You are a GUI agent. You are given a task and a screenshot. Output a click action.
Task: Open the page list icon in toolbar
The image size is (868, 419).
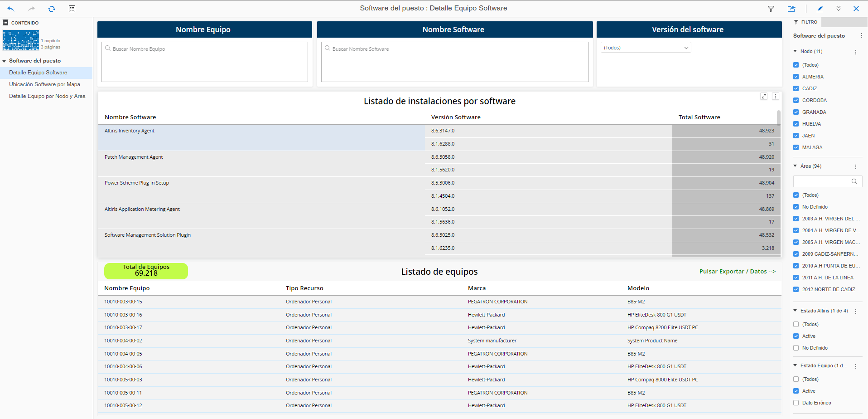pyautogui.click(x=72, y=9)
